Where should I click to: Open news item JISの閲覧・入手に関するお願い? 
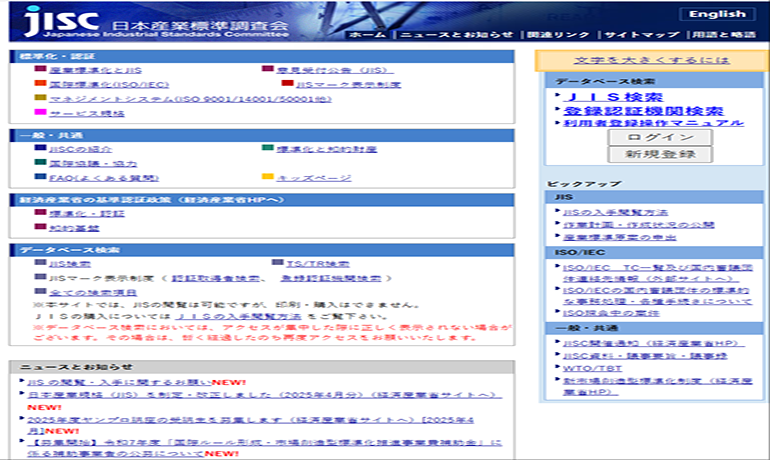pos(119,382)
